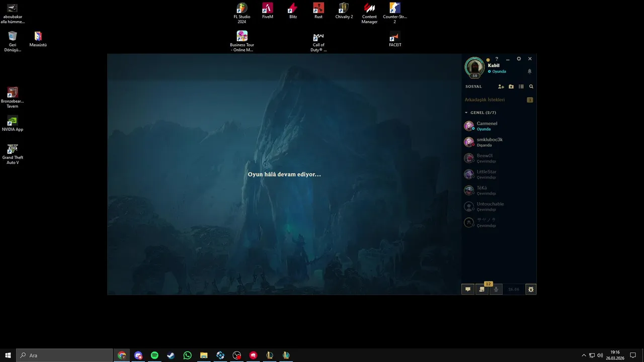Open Content Manager desktop shortcut
644x362 pixels.
pyautogui.click(x=369, y=13)
